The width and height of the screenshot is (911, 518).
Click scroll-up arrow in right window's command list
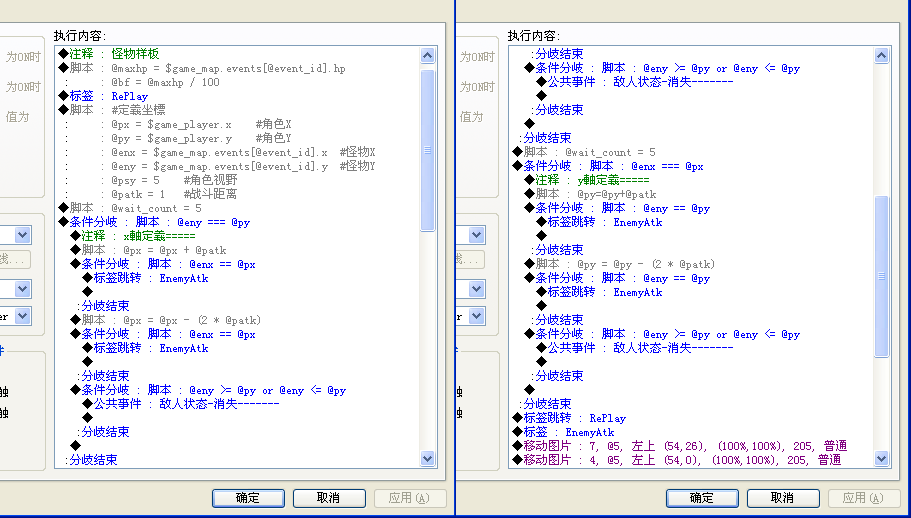881,56
